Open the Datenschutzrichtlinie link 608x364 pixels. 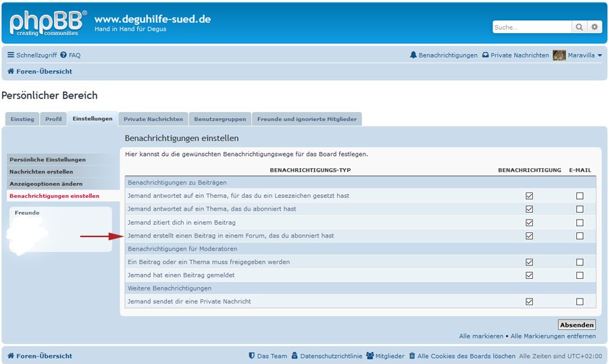[x=331, y=356]
